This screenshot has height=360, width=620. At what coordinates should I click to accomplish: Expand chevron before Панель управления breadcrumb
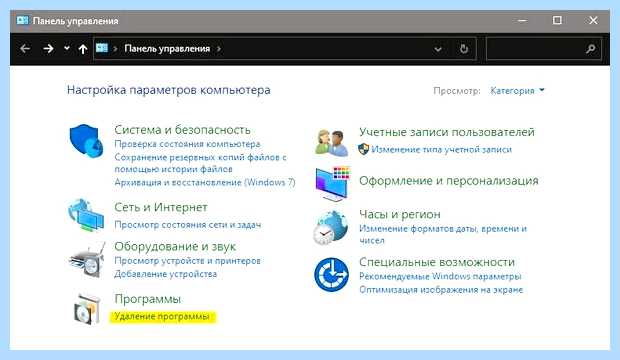point(115,49)
